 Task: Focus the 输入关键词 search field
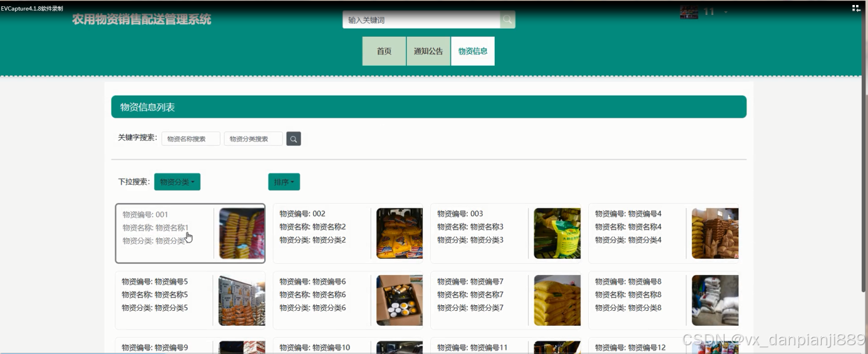point(421,20)
